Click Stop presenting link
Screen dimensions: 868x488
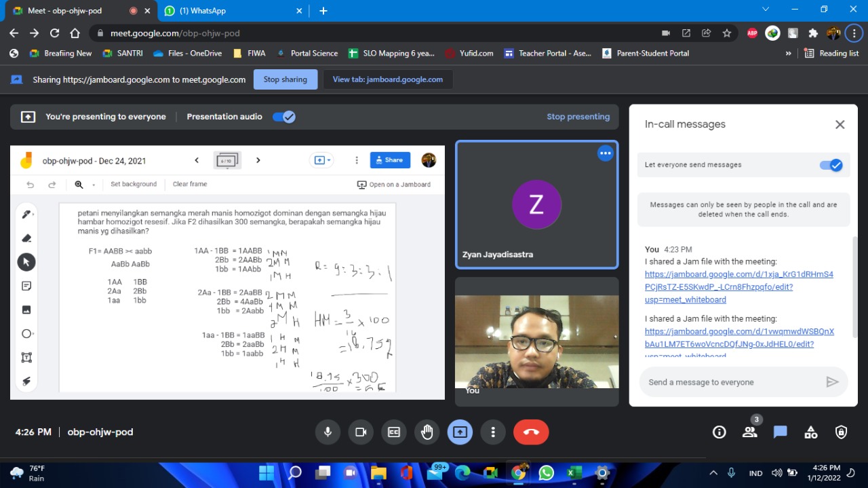(578, 117)
